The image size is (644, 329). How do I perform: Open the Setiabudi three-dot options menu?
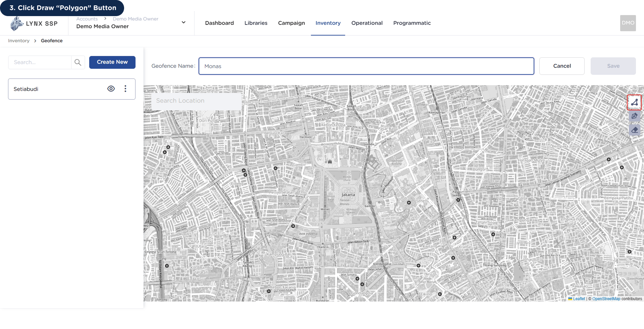tap(125, 89)
